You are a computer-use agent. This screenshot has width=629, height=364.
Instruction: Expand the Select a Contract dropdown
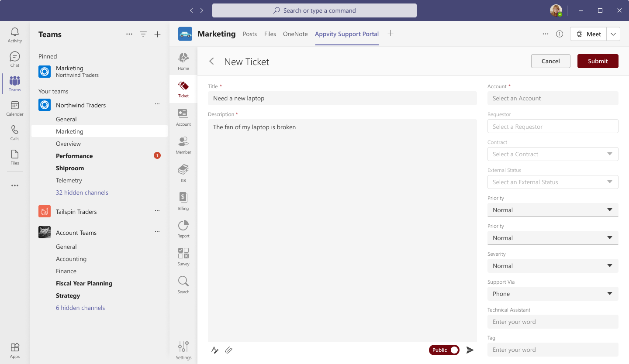pyautogui.click(x=553, y=154)
